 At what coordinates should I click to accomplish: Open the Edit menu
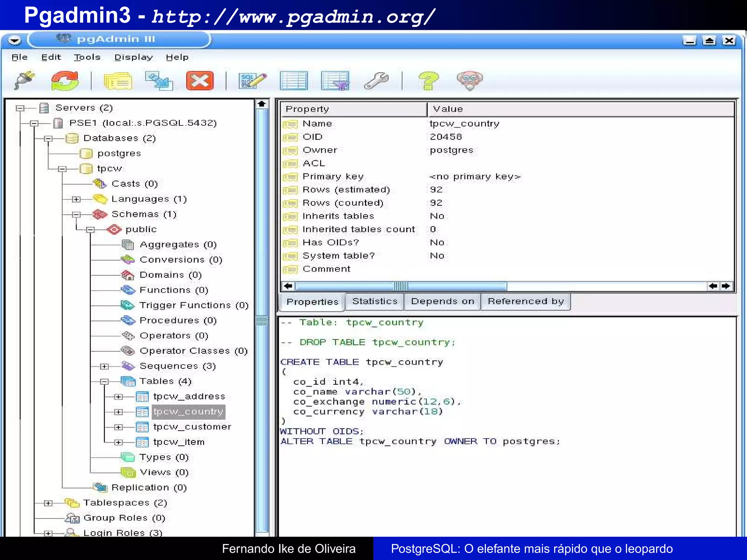(51, 57)
